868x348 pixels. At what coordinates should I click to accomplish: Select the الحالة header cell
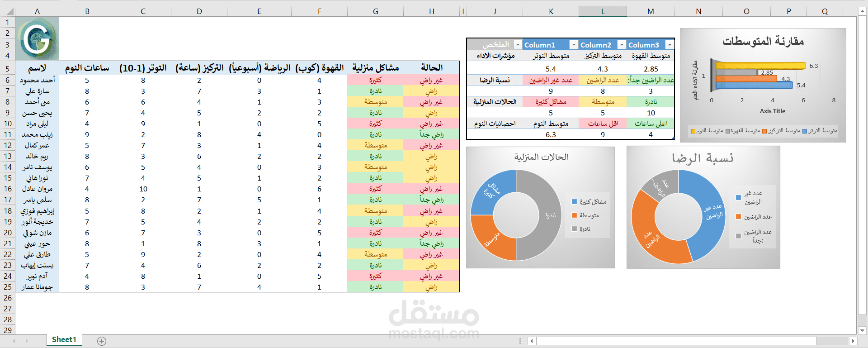pyautogui.click(x=431, y=68)
